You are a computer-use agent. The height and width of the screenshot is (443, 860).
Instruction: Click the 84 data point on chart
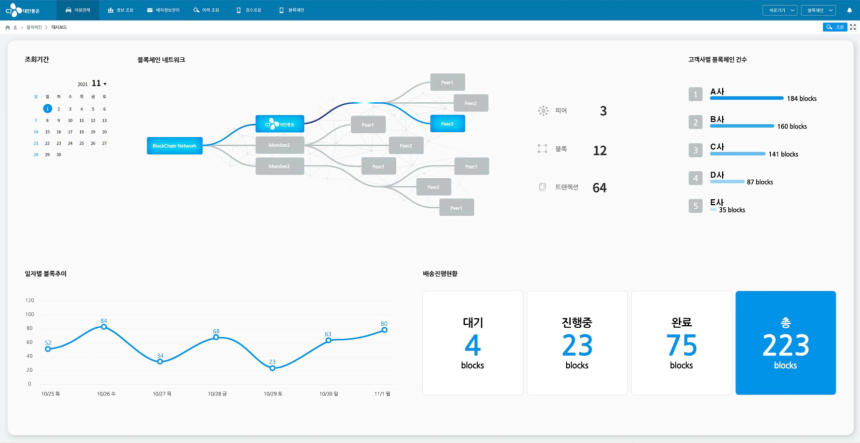click(104, 326)
